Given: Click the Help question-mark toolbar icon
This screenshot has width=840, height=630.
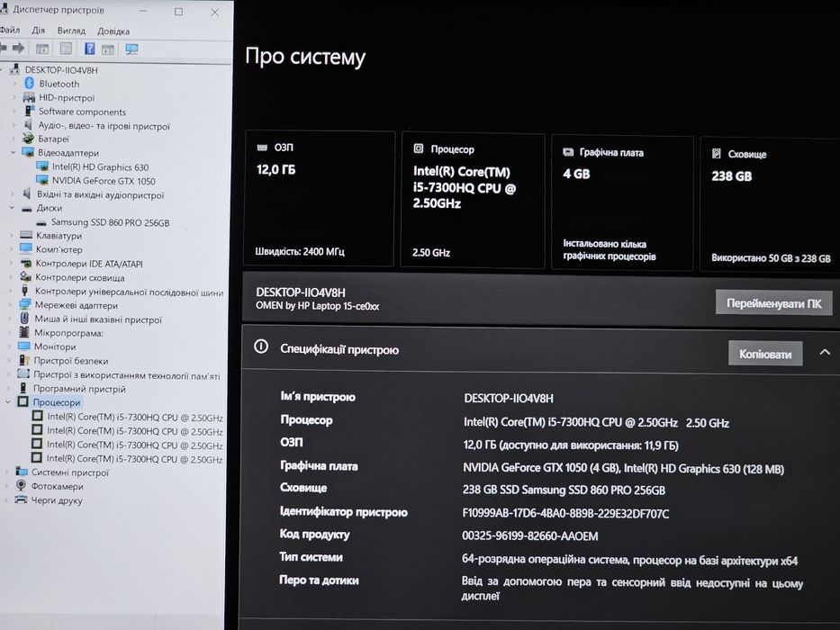Looking at the screenshot, I should click(x=89, y=49).
